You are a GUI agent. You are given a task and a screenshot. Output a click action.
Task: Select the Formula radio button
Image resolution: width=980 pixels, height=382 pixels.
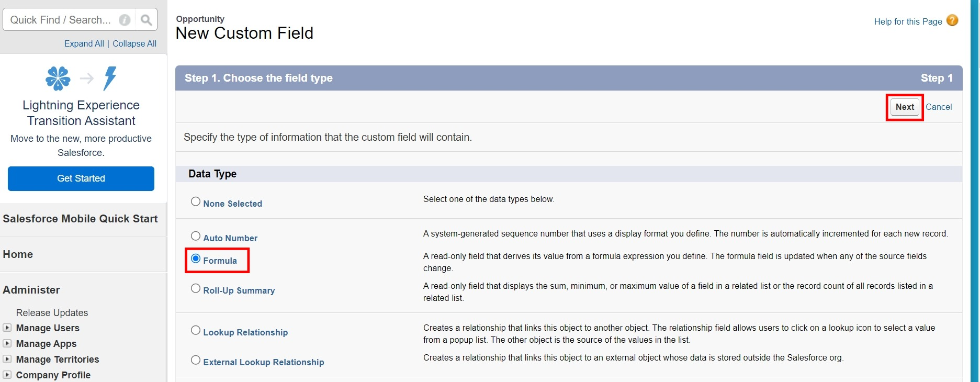coord(196,259)
